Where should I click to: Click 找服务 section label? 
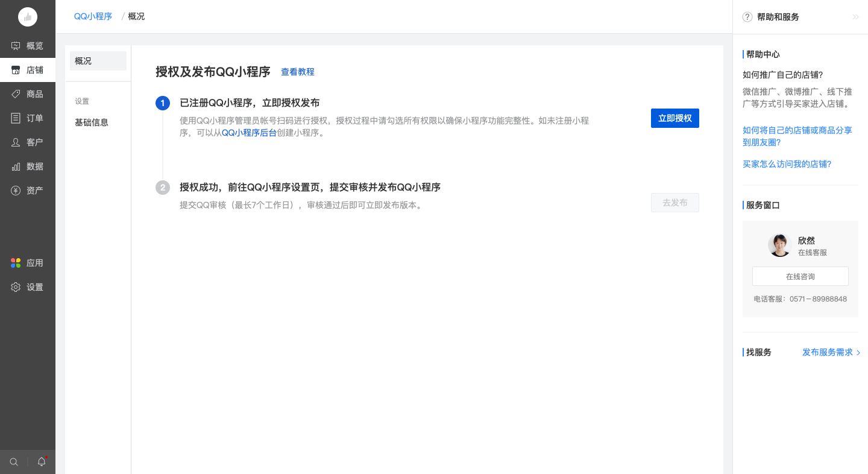tap(759, 352)
